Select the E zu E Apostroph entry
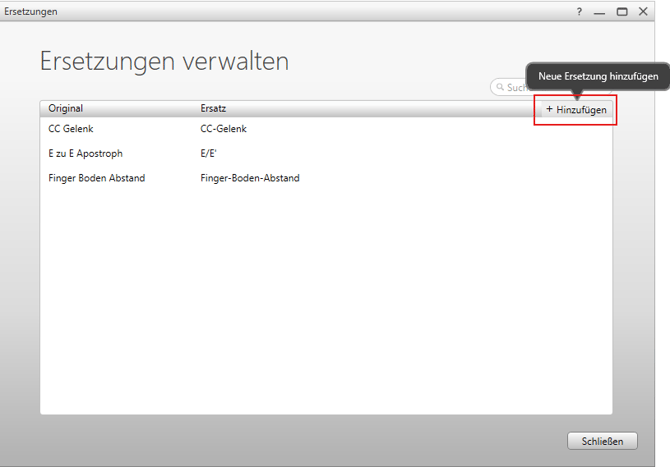Image resolution: width=670 pixels, height=467 pixels. tap(85, 154)
